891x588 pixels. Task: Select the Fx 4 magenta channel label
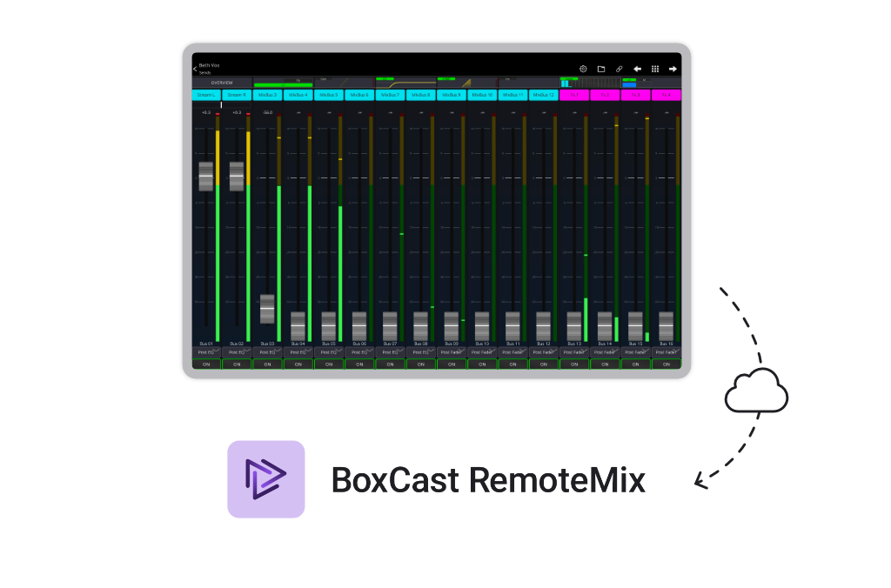(x=667, y=95)
